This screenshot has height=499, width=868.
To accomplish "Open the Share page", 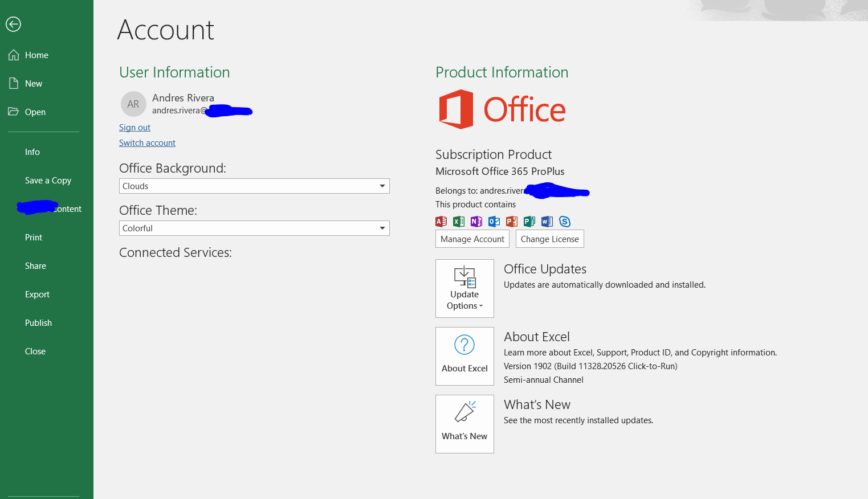I will pos(35,266).
